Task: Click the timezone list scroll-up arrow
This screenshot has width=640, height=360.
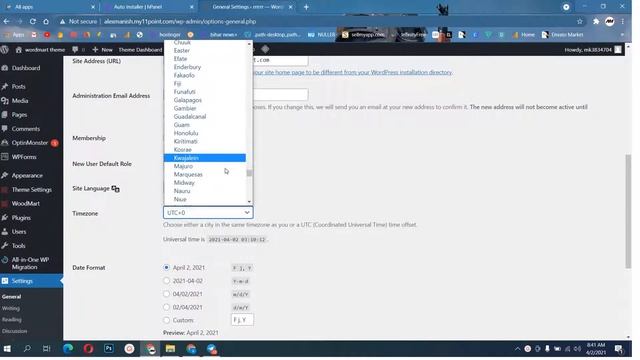Action: click(249, 44)
